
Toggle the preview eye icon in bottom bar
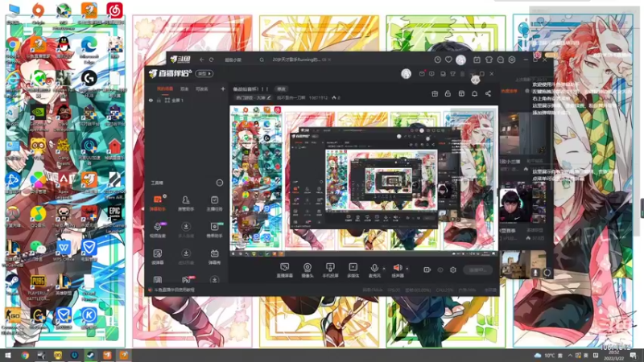pos(440,270)
